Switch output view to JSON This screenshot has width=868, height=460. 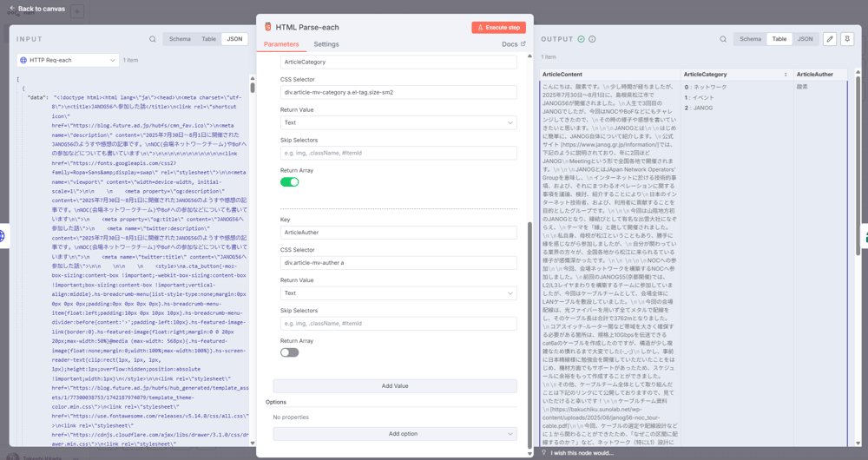point(805,39)
